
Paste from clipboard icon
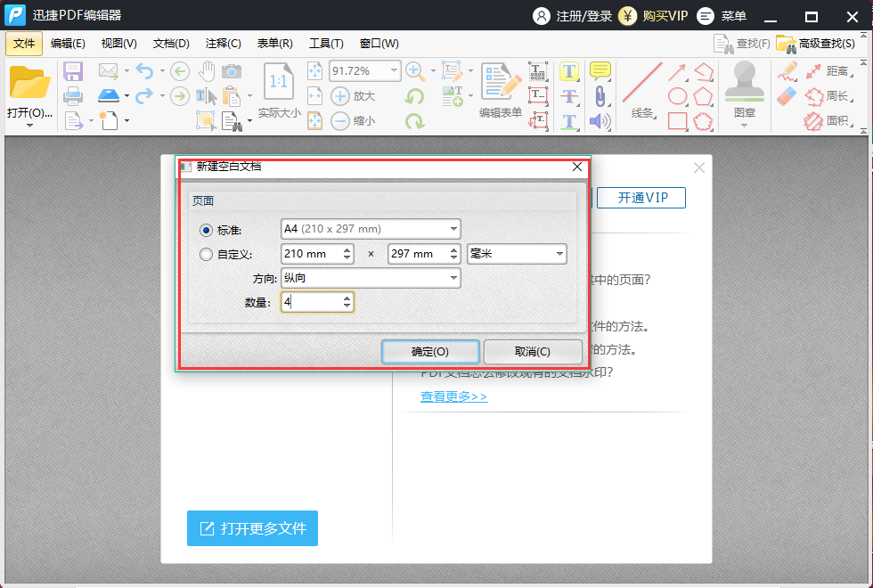click(232, 96)
